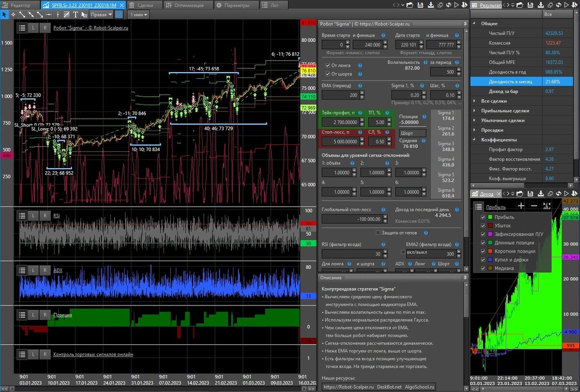Open the https://Robot-Scalper.ru link
Image resolution: width=580 pixels, height=392 pixels.
[349, 387]
